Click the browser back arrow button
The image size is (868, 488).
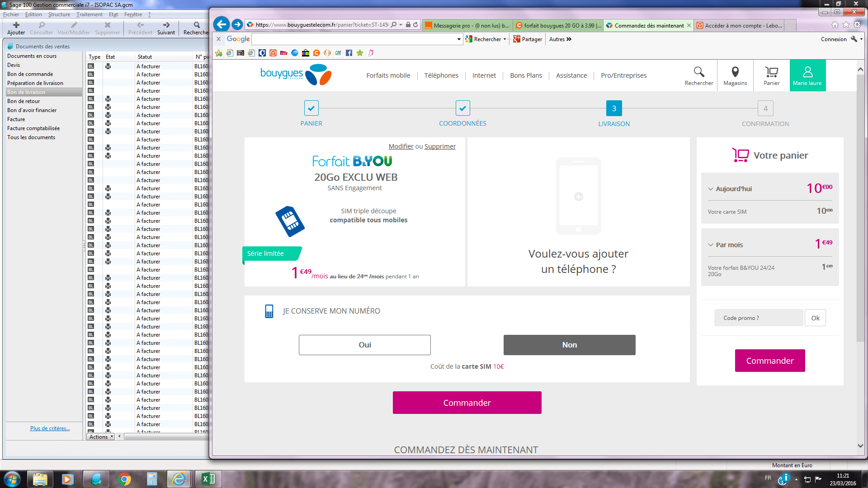pos(222,24)
